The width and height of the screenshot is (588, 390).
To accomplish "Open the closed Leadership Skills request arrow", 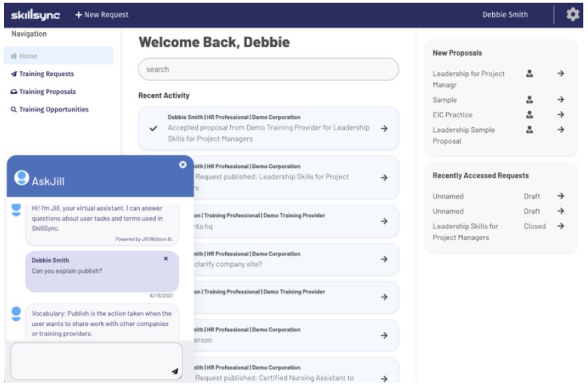I will point(561,226).
